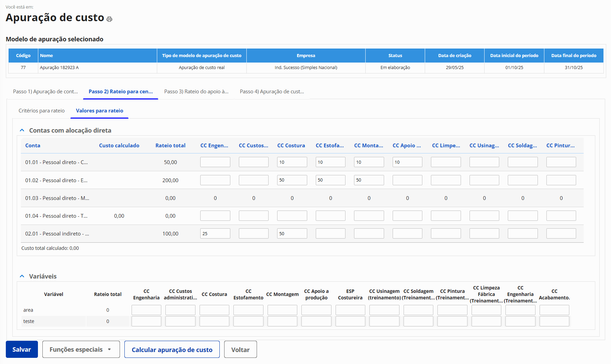Click the Voltar button
This screenshot has height=364, width=611.
tap(240, 349)
